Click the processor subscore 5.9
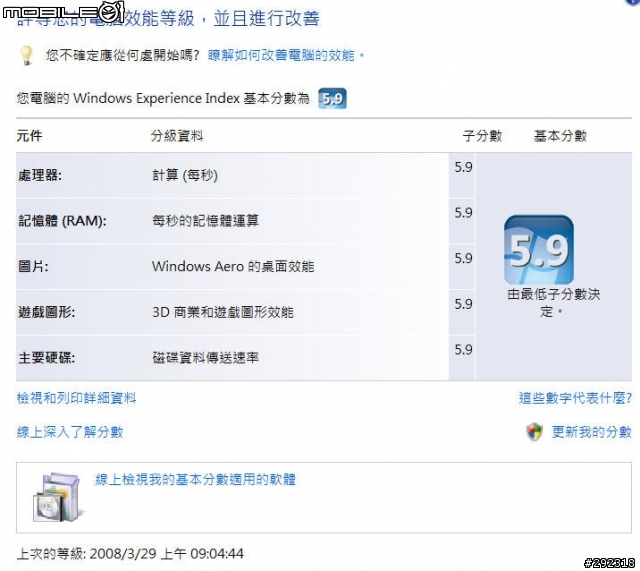Screen dimensions: 640x571 [463, 167]
